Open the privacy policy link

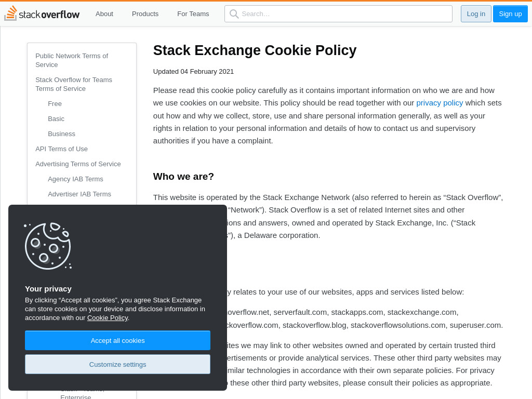(x=440, y=103)
